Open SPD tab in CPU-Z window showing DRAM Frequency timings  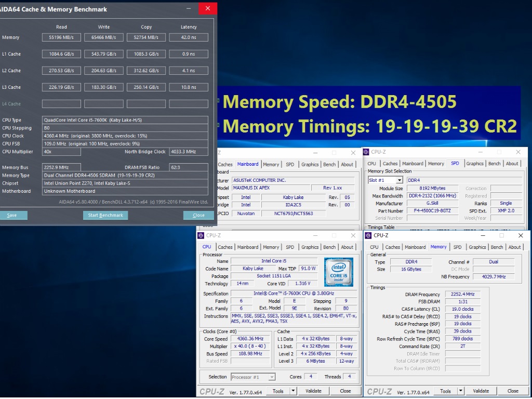point(457,247)
